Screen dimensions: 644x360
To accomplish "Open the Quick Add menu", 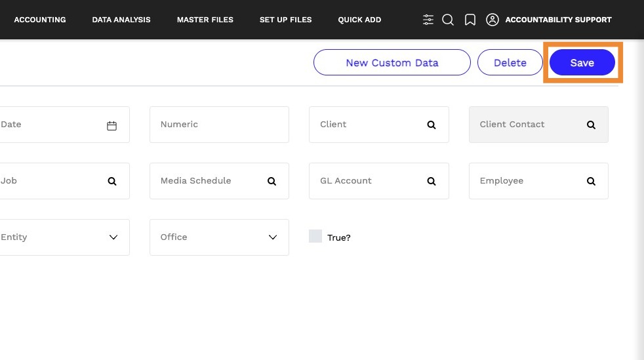I will [x=359, y=20].
